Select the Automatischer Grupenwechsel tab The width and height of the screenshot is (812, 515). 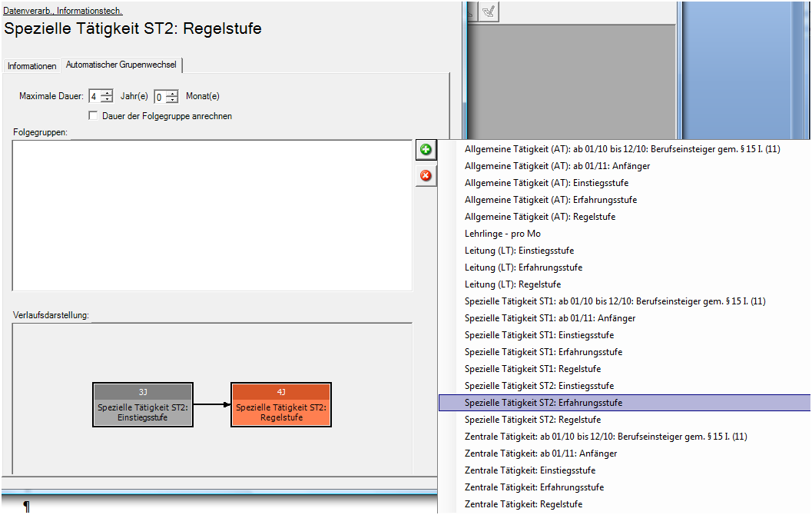click(121, 65)
